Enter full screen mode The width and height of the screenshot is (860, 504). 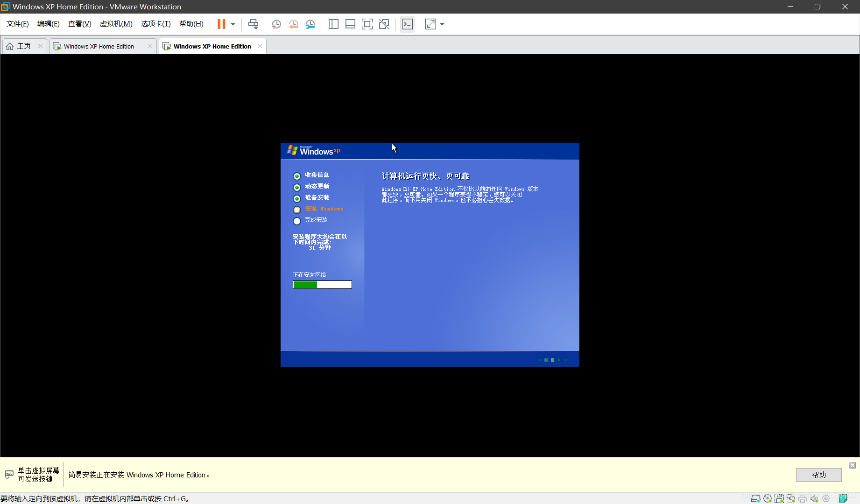367,24
